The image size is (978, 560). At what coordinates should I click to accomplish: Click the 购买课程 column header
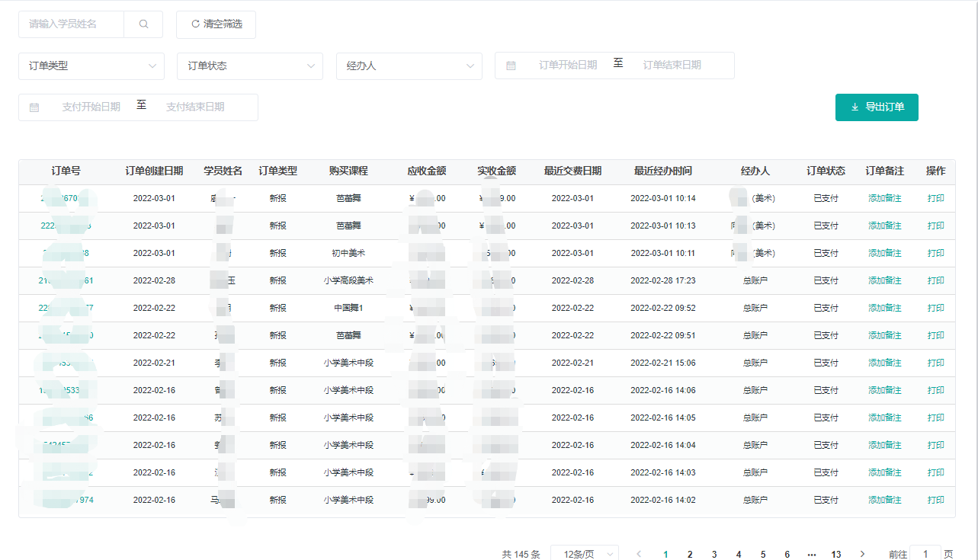(x=348, y=171)
